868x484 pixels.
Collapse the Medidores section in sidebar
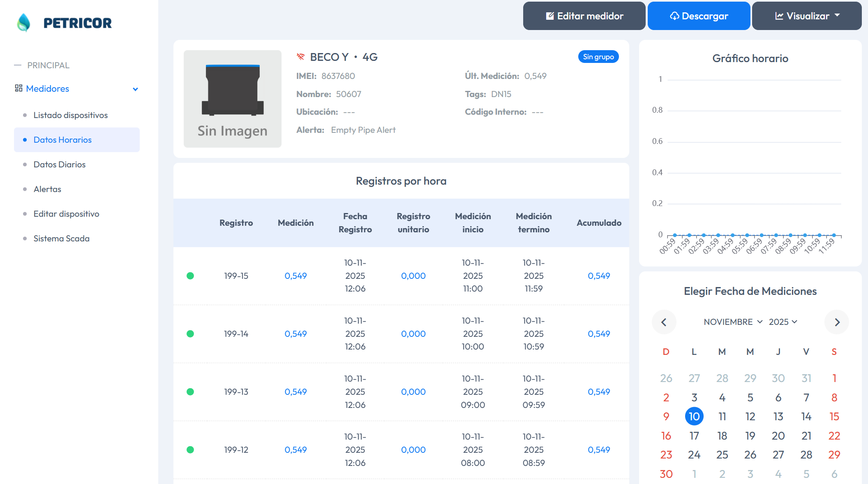(135, 89)
